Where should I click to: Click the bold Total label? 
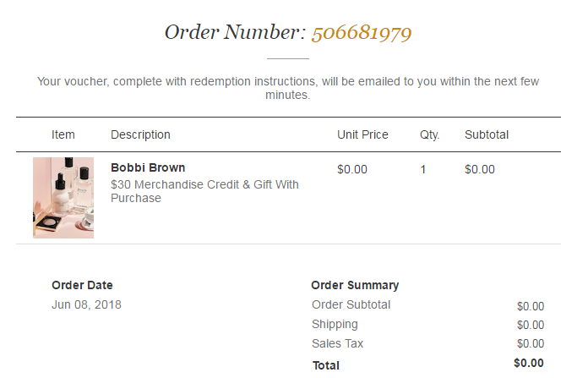(x=325, y=365)
